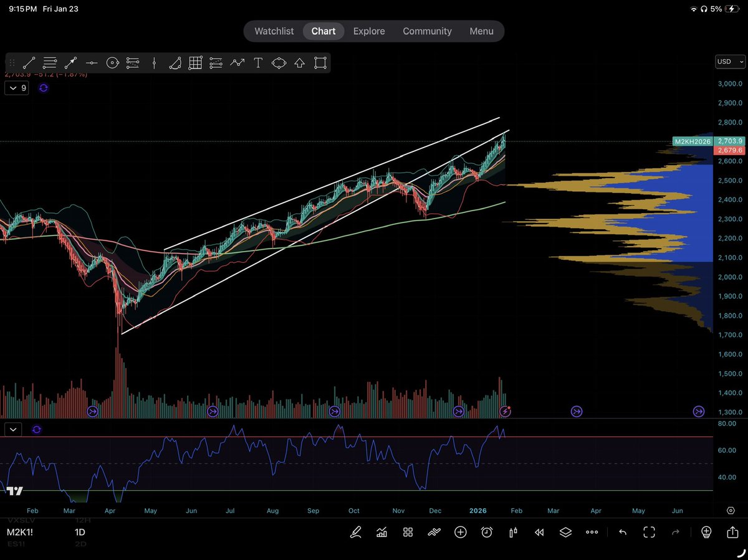
Task: Tap the 2,703.9 current price tag
Action: click(x=729, y=141)
